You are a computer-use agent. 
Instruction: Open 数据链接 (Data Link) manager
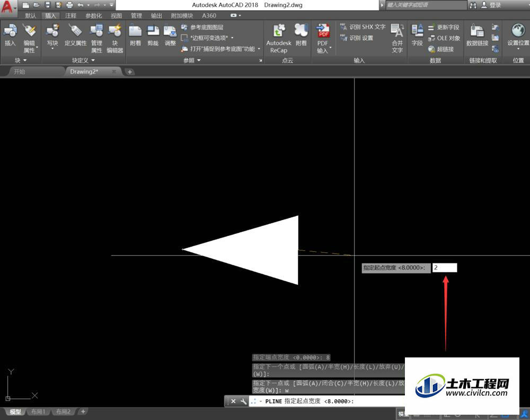(478, 35)
